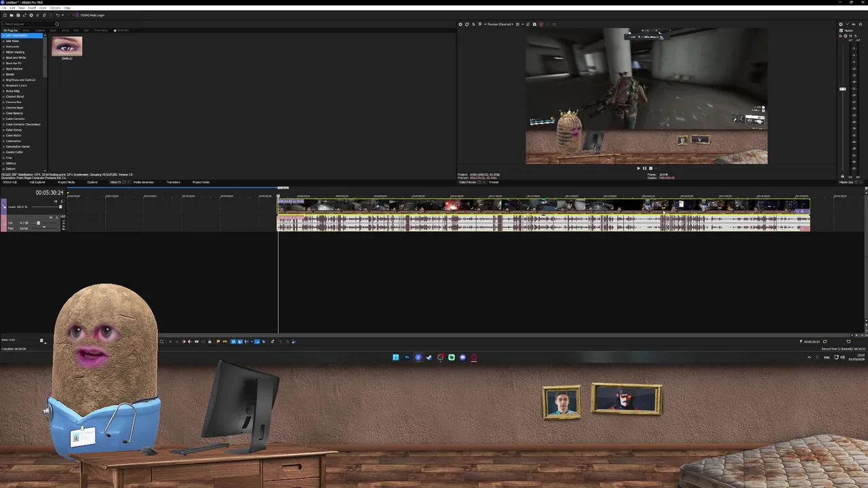Screen dimensions: 868x488
Task: Click the preview Pause button
Action: coord(644,168)
